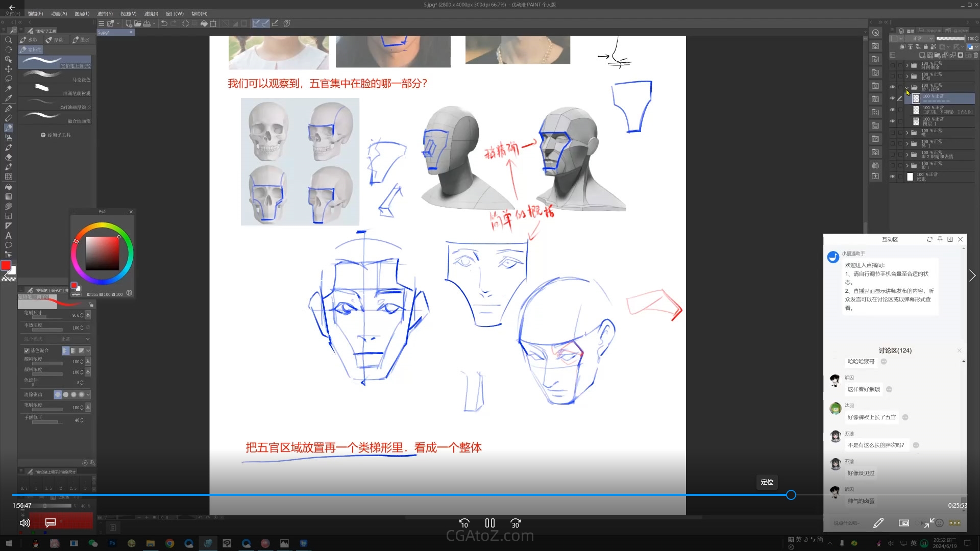The width and height of the screenshot is (980, 551).
Task: Mute the video with speaker icon
Action: 24,523
